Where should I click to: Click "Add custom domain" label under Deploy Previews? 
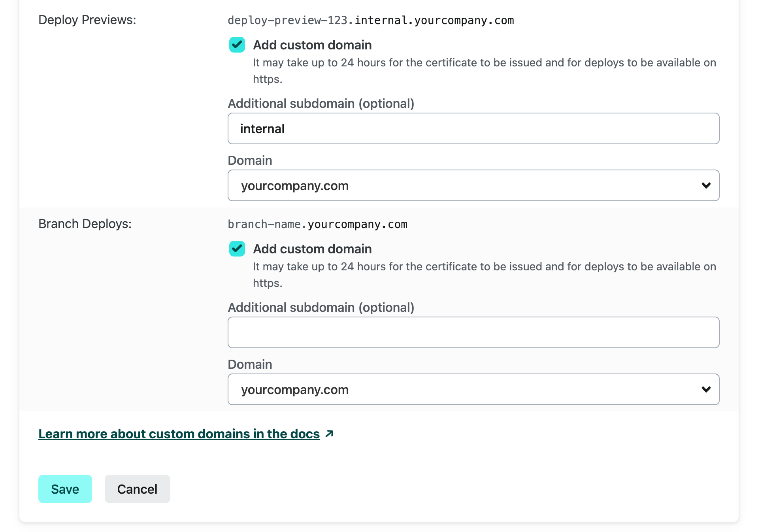click(312, 45)
